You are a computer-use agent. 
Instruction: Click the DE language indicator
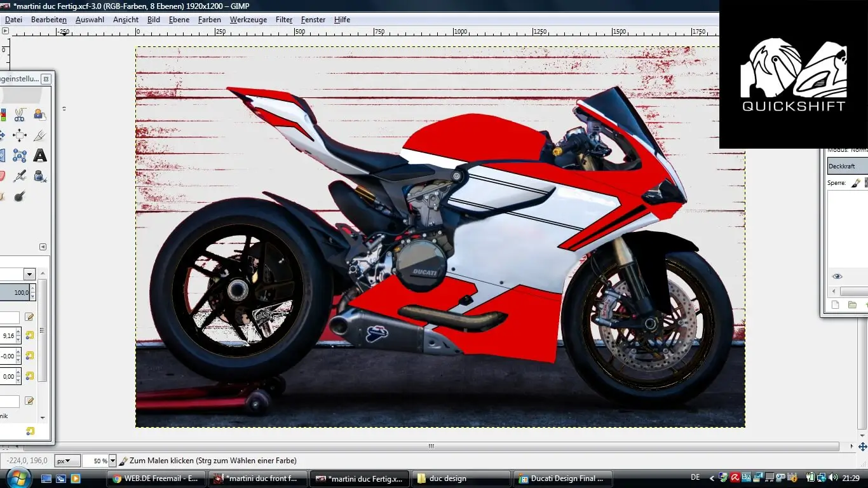coord(695,478)
